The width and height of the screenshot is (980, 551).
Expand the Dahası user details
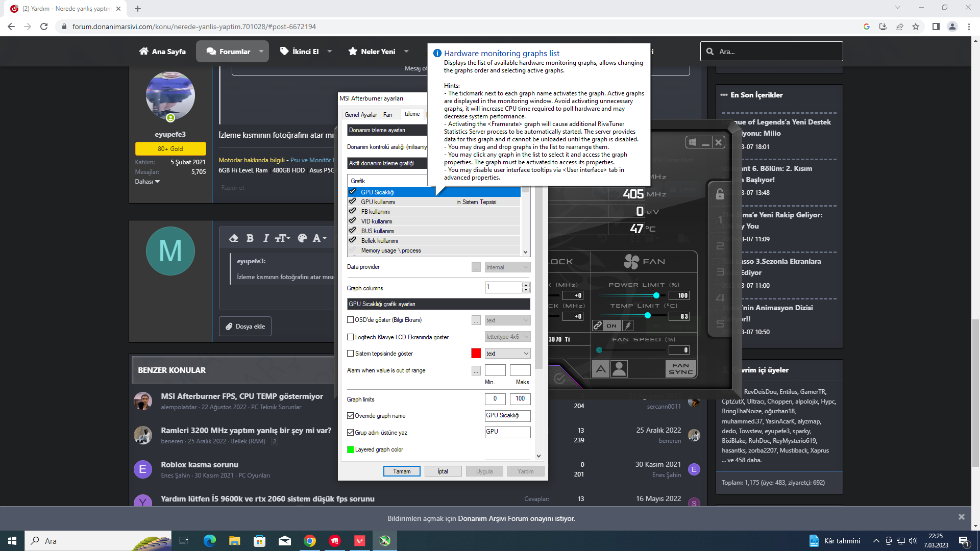148,182
